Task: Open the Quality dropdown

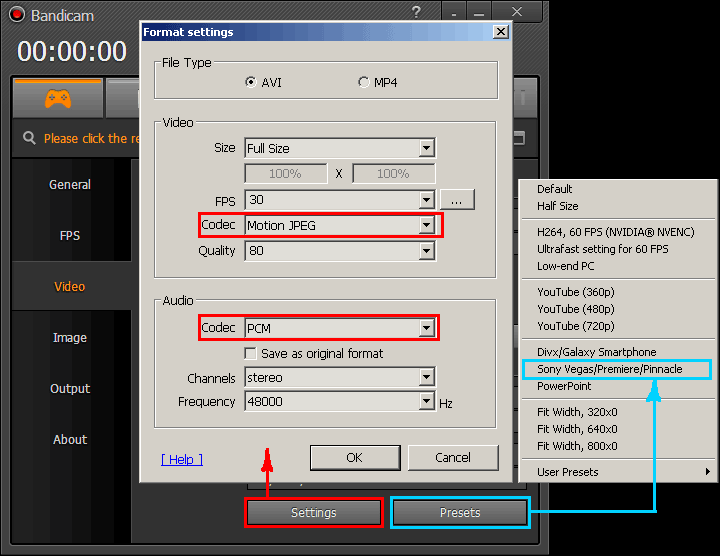Action: tap(427, 251)
